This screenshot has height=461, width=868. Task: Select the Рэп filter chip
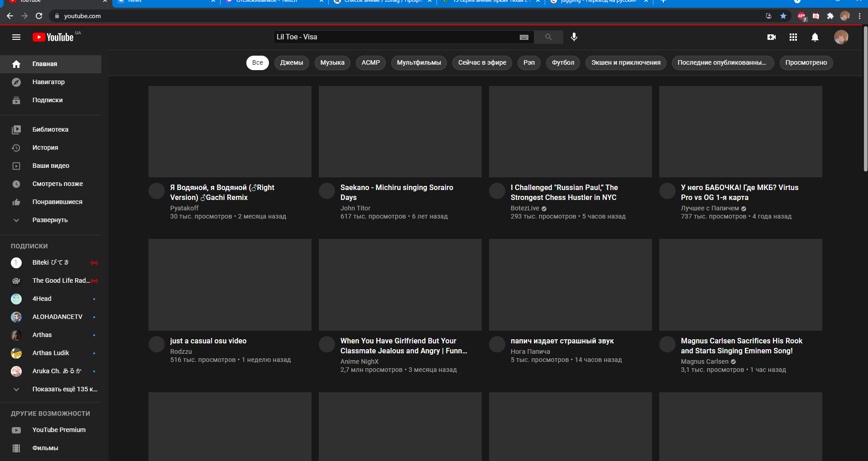coord(529,62)
